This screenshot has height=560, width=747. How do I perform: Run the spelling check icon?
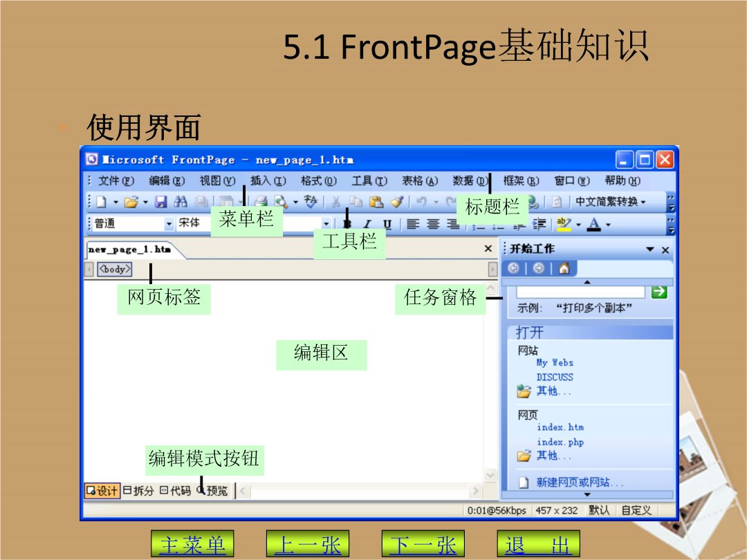click(310, 202)
